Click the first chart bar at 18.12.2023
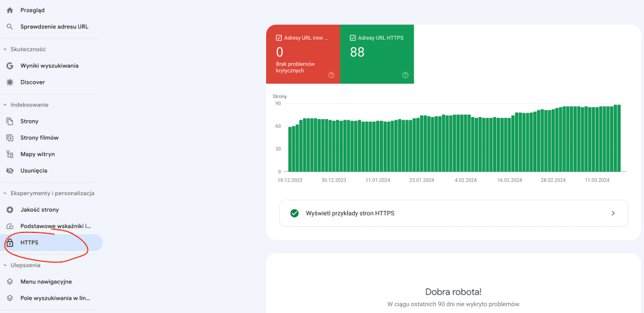The height and width of the screenshot is (313, 644). click(x=290, y=149)
